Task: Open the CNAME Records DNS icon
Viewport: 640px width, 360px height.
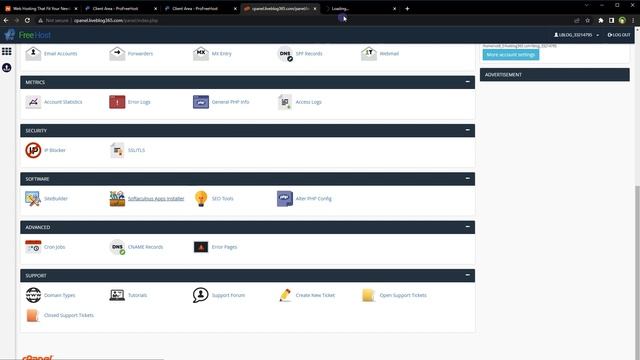Action: coord(117,247)
